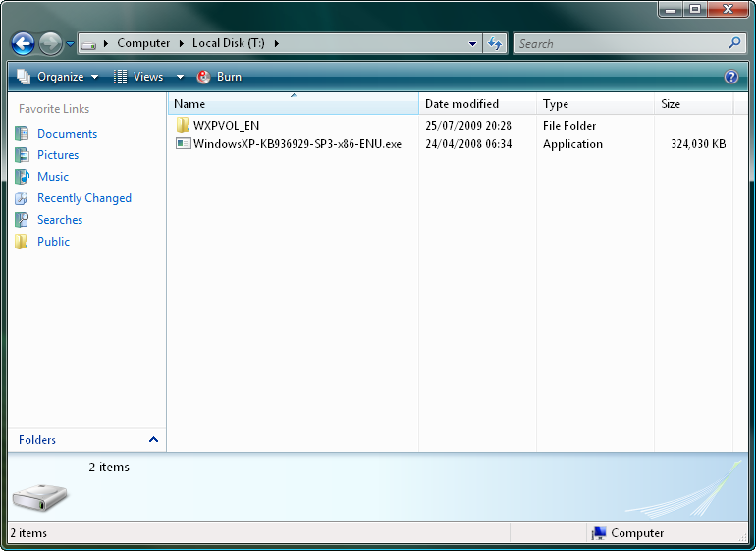Viewport: 756px width, 551px height.
Task: Click the Application type cell
Action: [x=572, y=144]
